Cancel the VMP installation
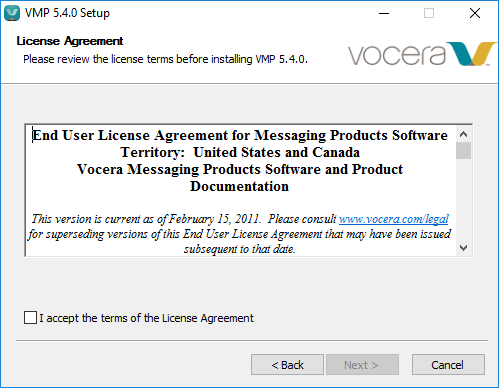Viewport: 499px width, 388px height. point(448,365)
